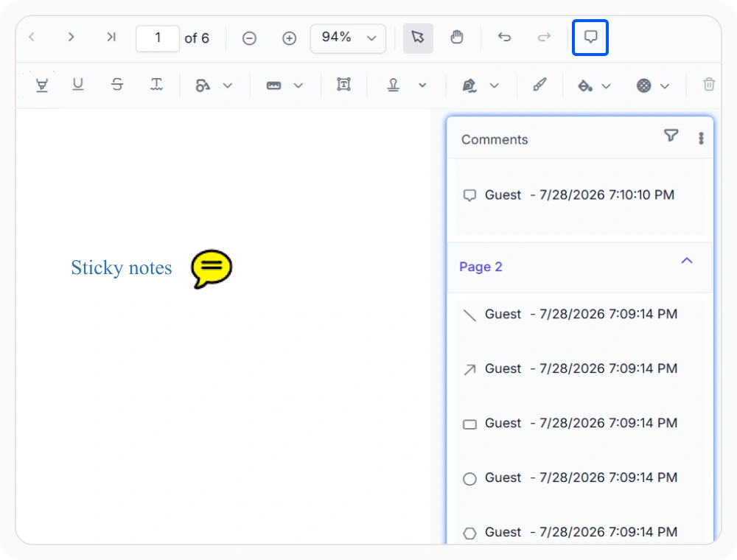
Task: Select the Underline annotation tool
Action: click(78, 85)
